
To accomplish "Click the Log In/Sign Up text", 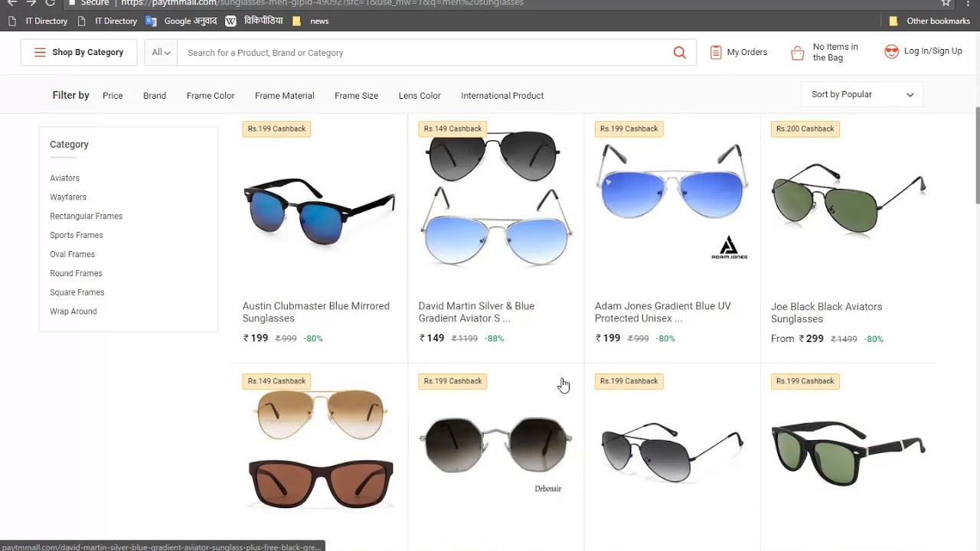I will click(933, 51).
